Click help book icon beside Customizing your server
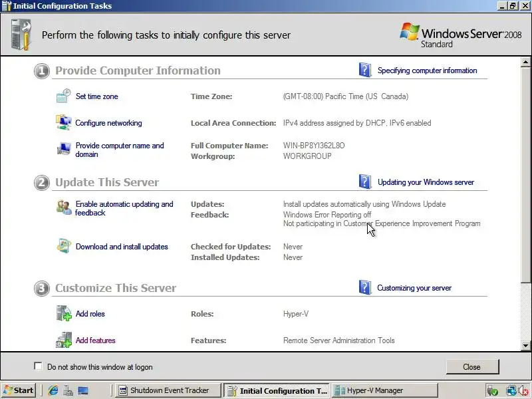 pos(365,287)
